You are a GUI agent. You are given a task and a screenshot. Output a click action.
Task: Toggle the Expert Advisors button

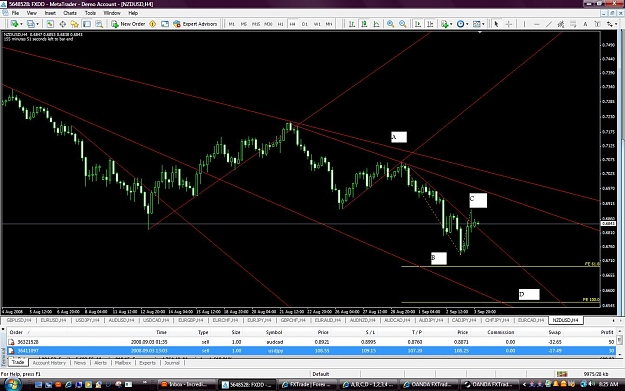click(x=195, y=24)
